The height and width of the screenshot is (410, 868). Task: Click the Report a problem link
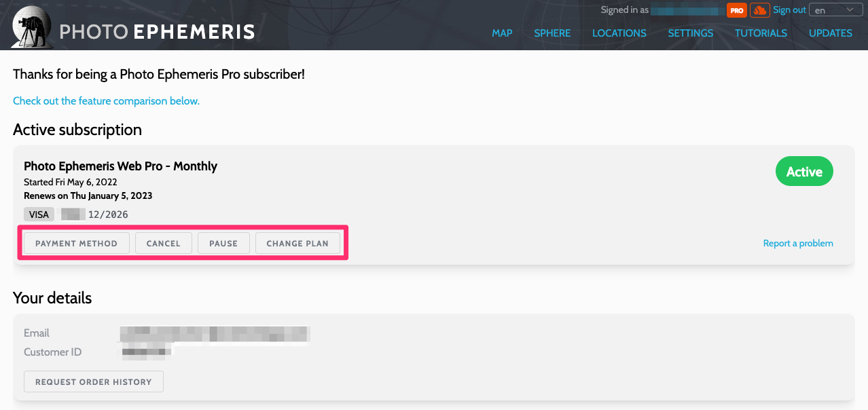798,243
